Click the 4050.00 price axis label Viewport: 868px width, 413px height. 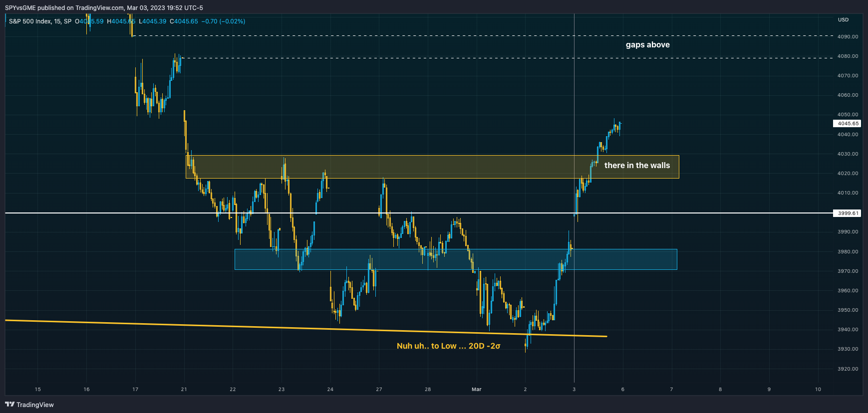[848, 115]
